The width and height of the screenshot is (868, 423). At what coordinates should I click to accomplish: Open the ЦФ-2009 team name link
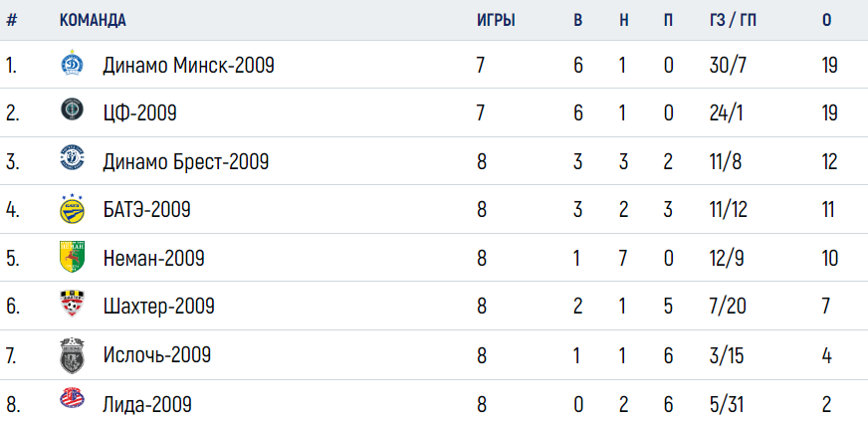[x=139, y=113]
